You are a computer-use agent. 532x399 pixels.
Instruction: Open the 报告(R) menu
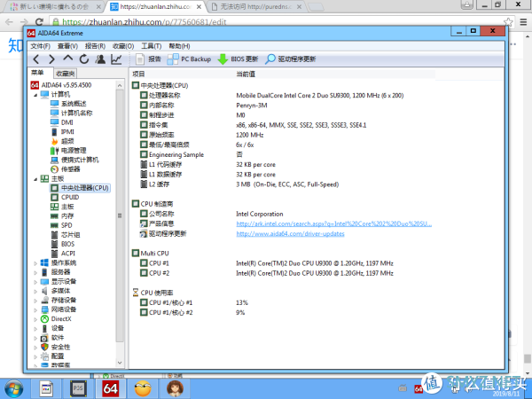[95, 46]
